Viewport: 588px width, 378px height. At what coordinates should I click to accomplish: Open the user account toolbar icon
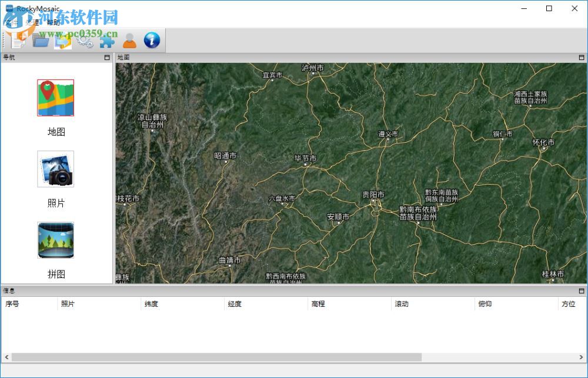129,39
